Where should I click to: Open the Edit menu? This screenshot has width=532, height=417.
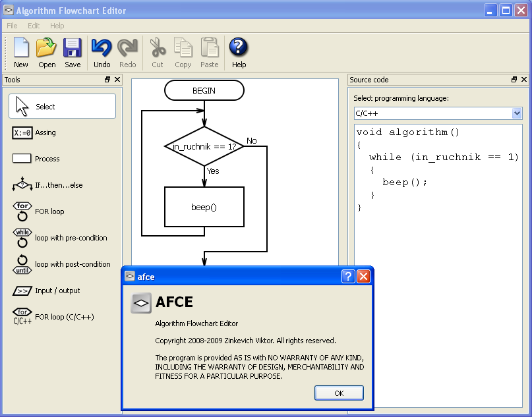click(x=33, y=26)
